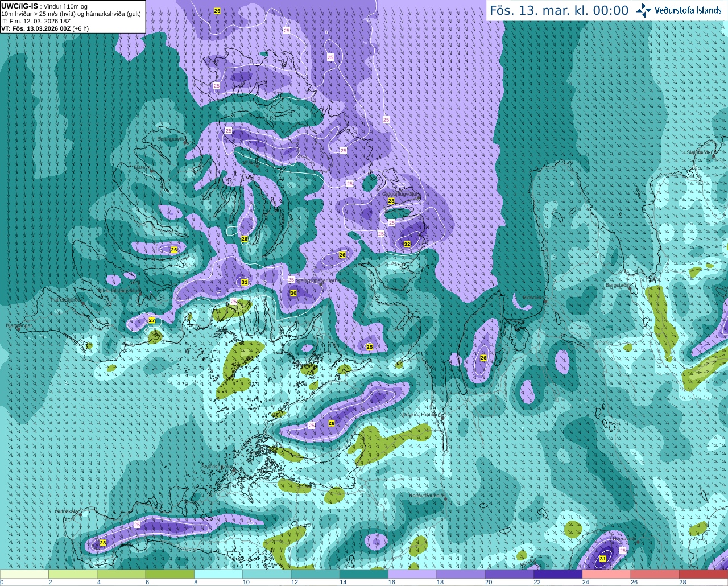Click the yellow 32 gust marker

pos(407,244)
